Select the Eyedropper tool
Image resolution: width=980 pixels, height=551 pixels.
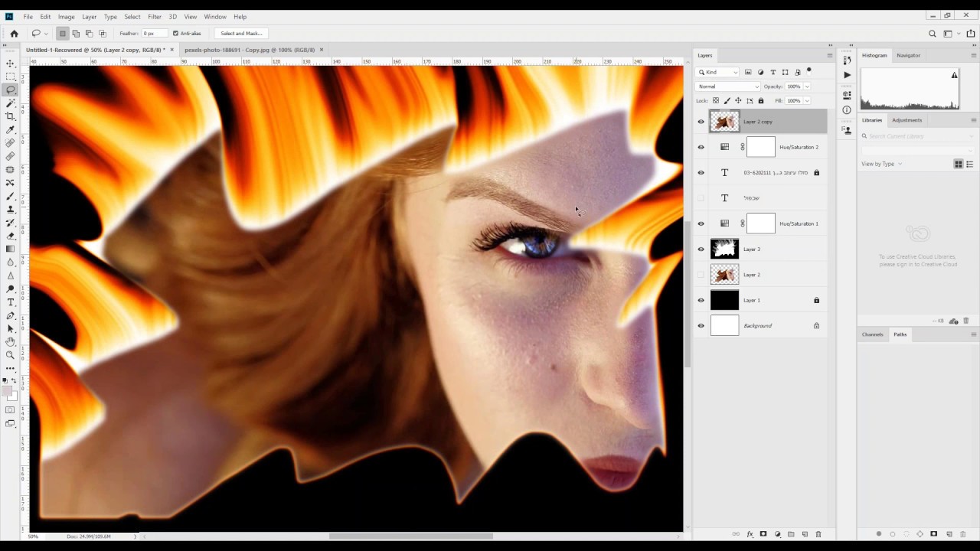click(x=10, y=129)
